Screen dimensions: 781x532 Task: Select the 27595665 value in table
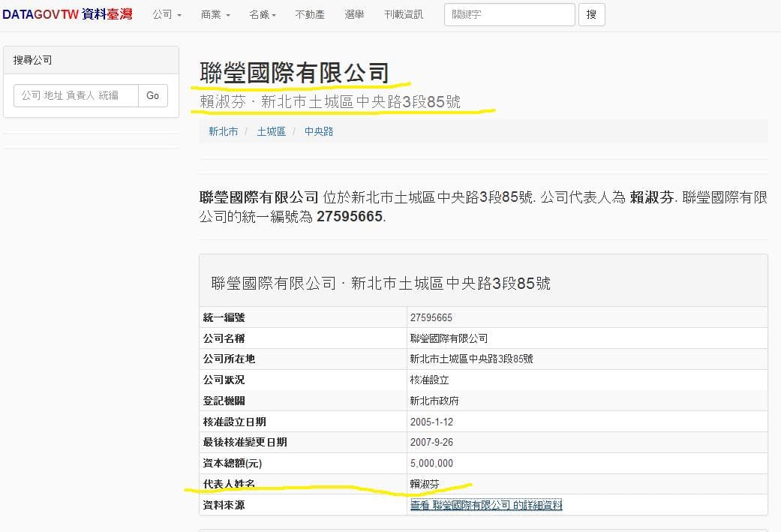pos(431,317)
